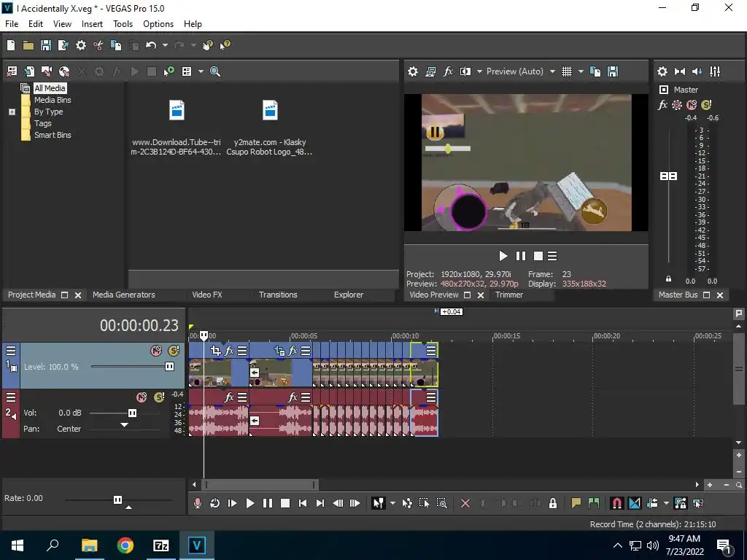Toggle Master Bus solo icon
This screenshot has width=747, height=560.
[x=706, y=105]
